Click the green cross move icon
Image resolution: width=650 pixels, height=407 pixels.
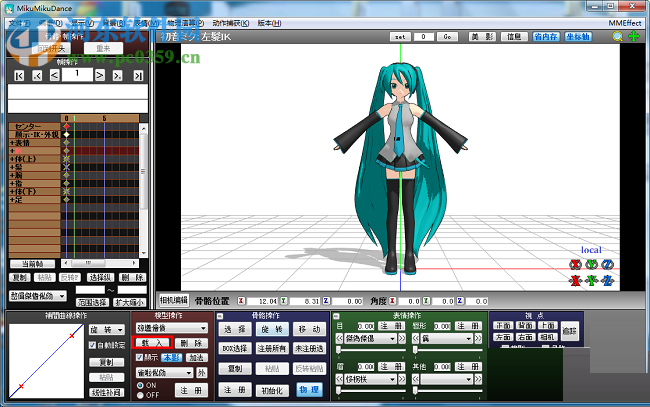(x=634, y=36)
